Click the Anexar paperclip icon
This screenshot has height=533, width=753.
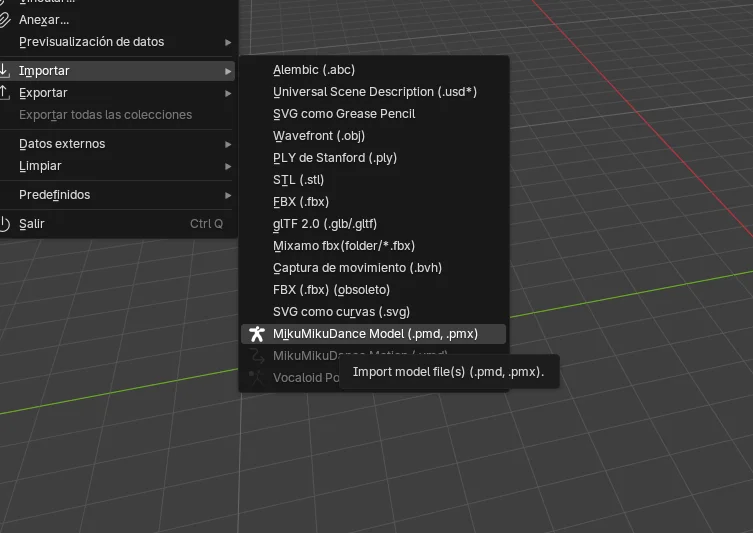click(4, 20)
